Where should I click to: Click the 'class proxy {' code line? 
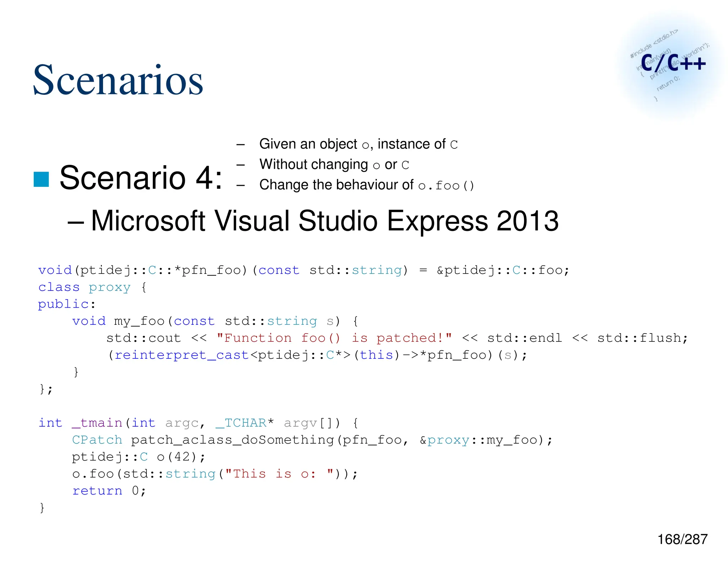92,287
